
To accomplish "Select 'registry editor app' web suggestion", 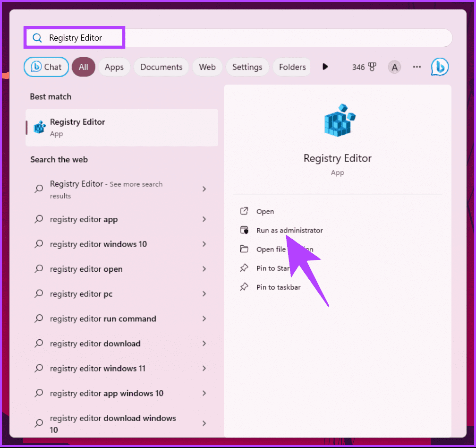I will 122,219.
